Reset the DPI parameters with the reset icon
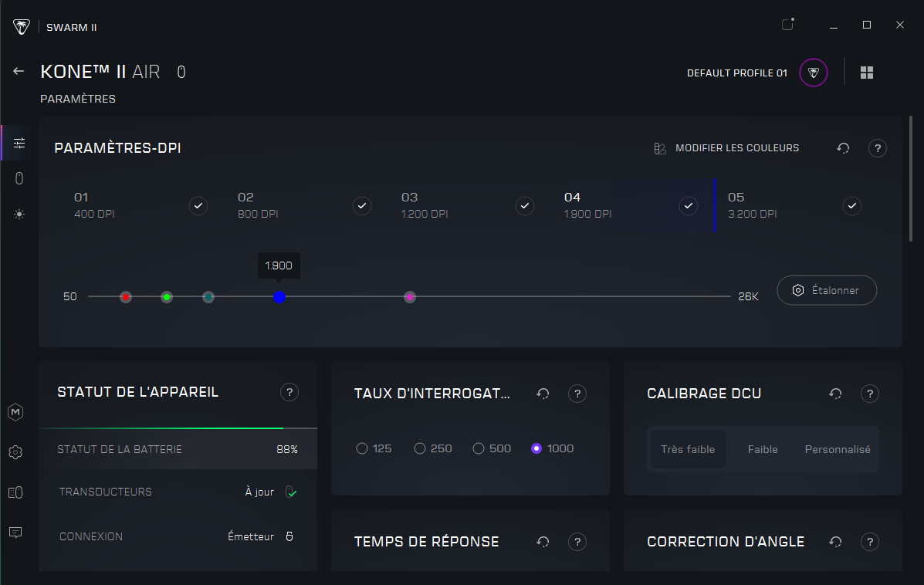Screen dimensions: 924x585 coord(844,148)
